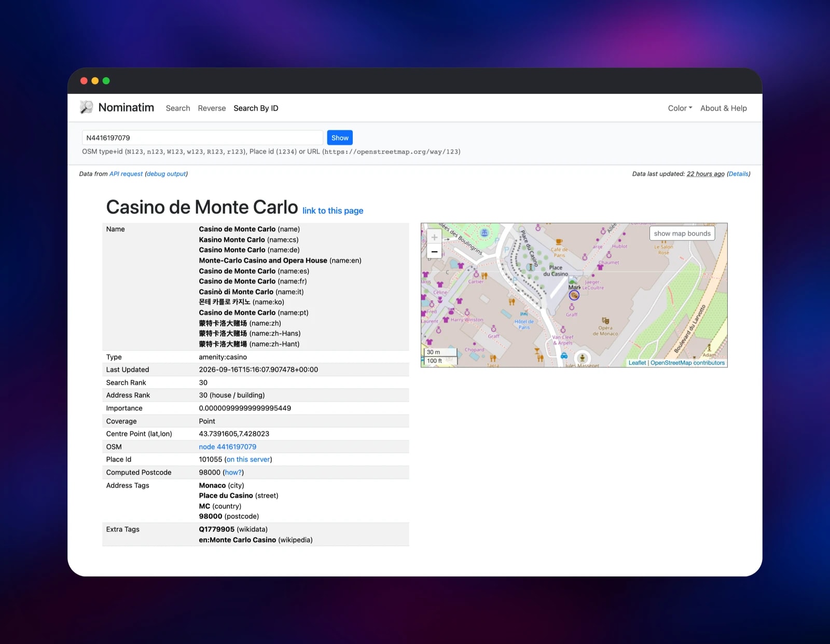Select the Search By ID tab
This screenshot has width=830, height=644.
point(256,108)
